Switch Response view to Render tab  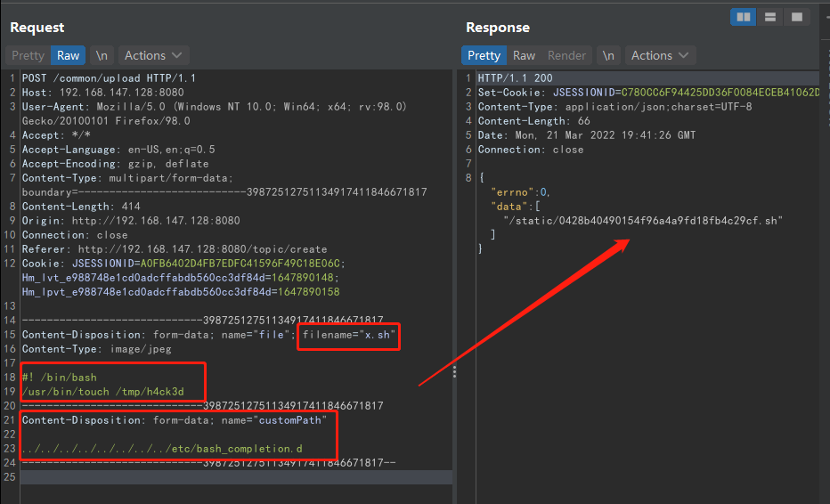pyautogui.click(x=566, y=55)
